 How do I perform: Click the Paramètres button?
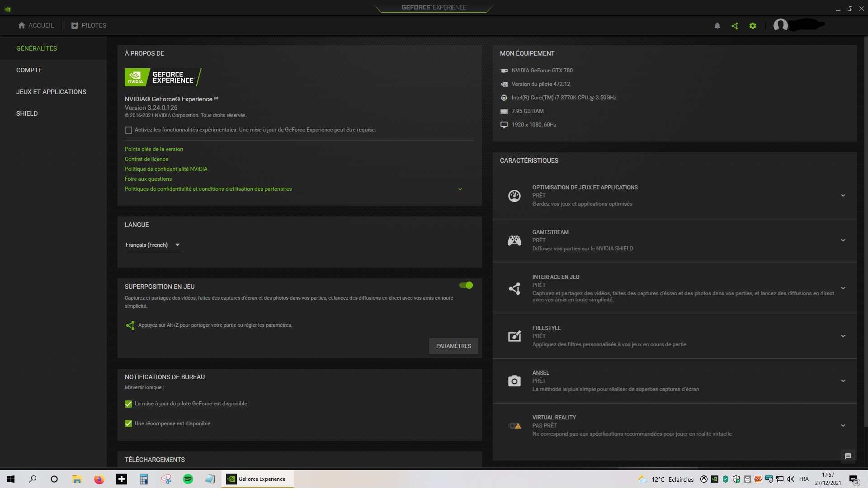(x=453, y=346)
